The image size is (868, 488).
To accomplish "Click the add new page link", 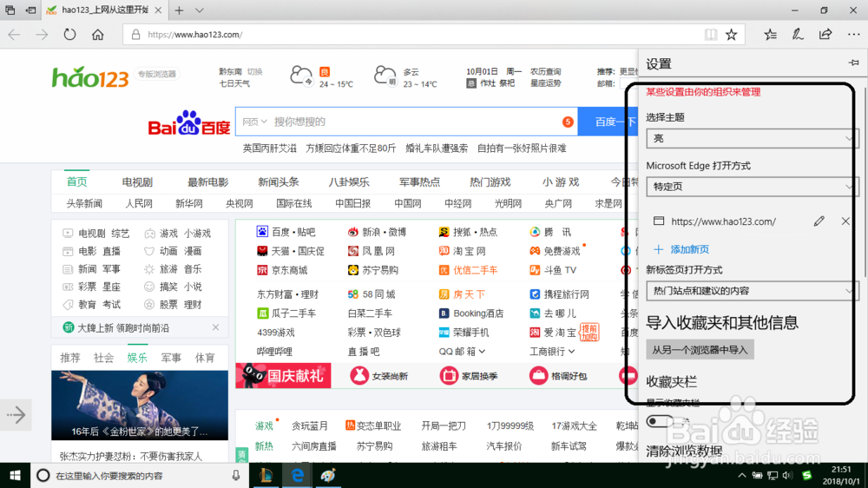I will click(x=681, y=249).
